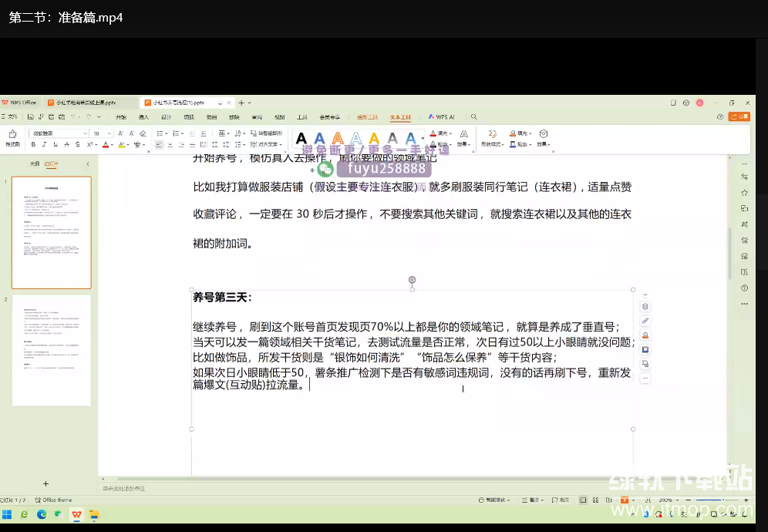Collapse the slide panel with left chevron
768x532 pixels.
point(88,163)
